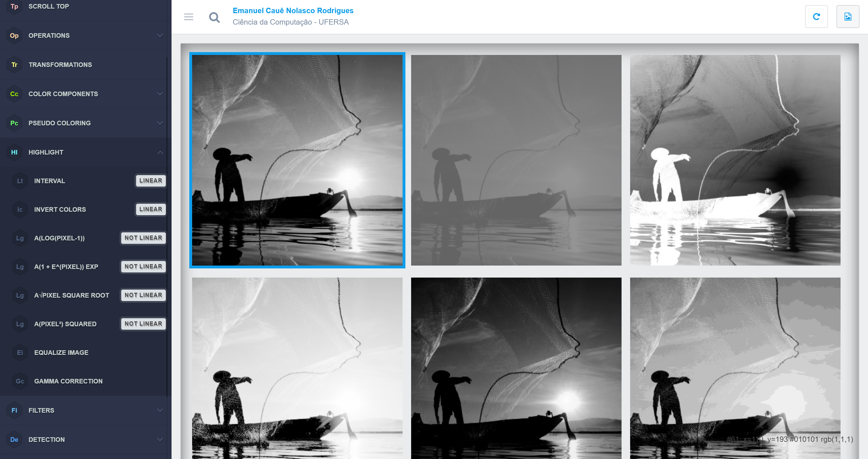This screenshot has height=459, width=868.
Task: Toggle the hamburger sidebar menu
Action: tap(189, 17)
